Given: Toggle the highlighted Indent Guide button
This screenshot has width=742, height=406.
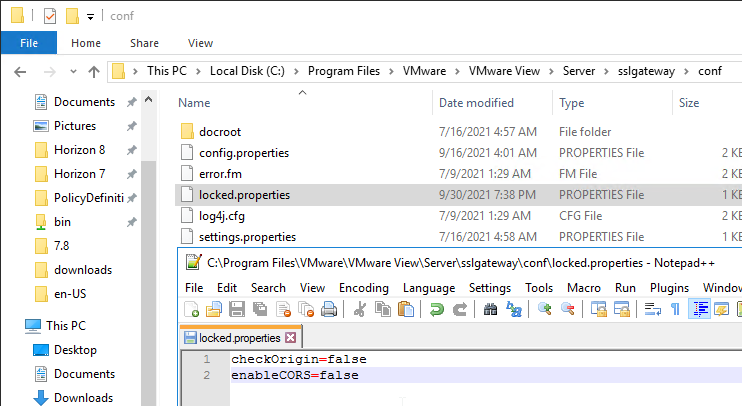Looking at the screenshot, I should pyautogui.click(x=699, y=309).
